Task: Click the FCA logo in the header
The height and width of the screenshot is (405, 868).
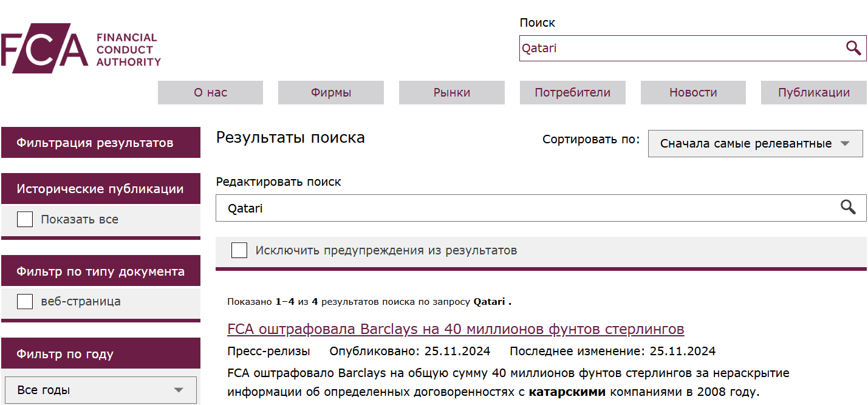Action: coord(81,49)
